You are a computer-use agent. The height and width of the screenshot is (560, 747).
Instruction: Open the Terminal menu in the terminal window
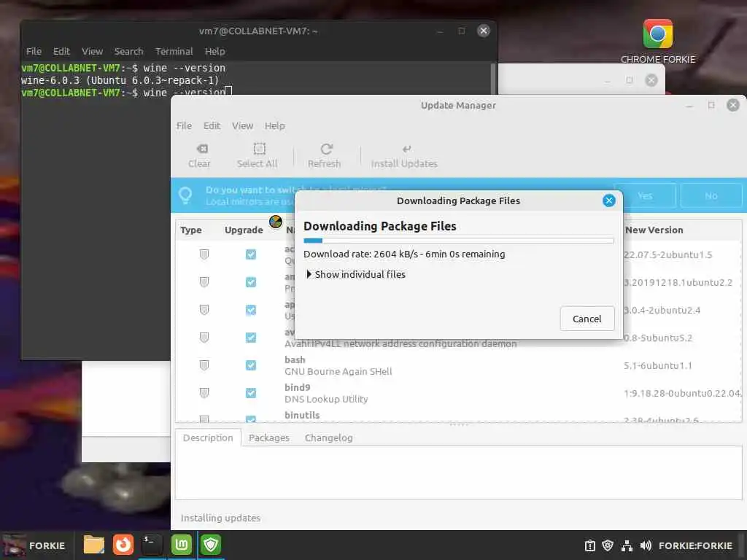[x=174, y=52]
